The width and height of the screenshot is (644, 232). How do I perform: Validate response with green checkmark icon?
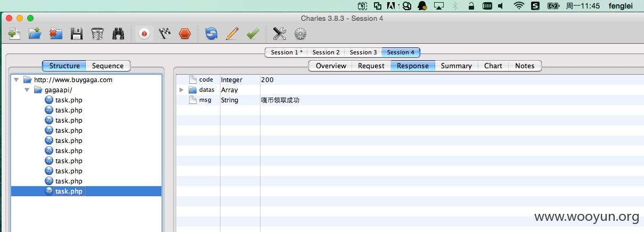point(252,34)
